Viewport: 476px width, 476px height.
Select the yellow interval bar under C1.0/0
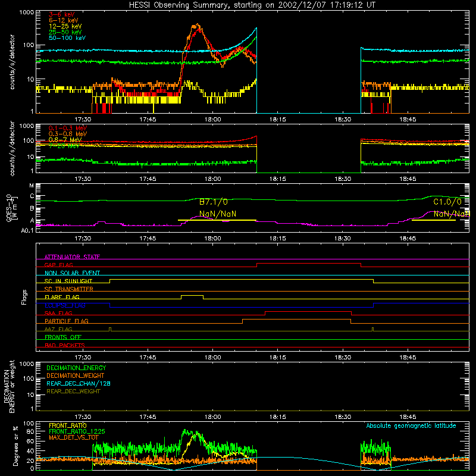pos(434,220)
